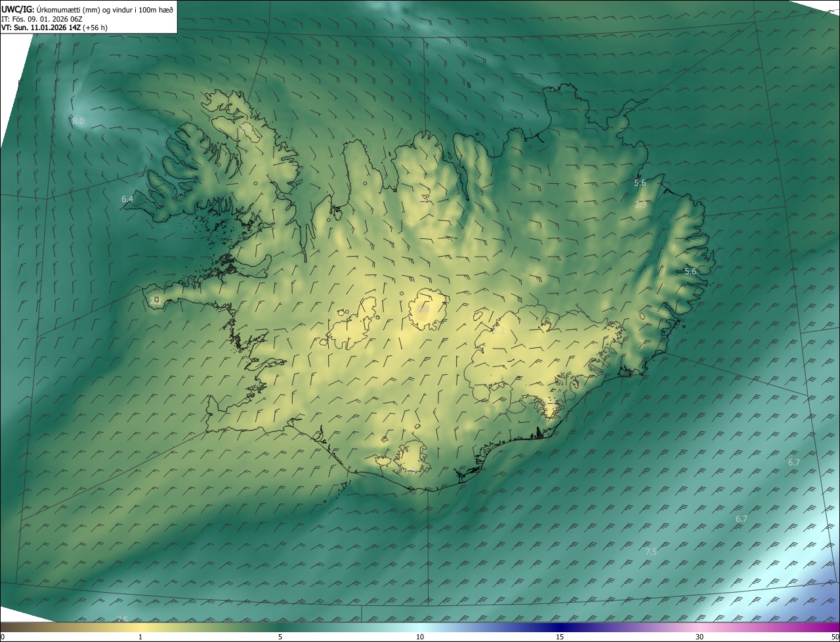Click the 1.2 value at Vatnajökull's northwest edge
840x642 pixels.
click(x=498, y=331)
